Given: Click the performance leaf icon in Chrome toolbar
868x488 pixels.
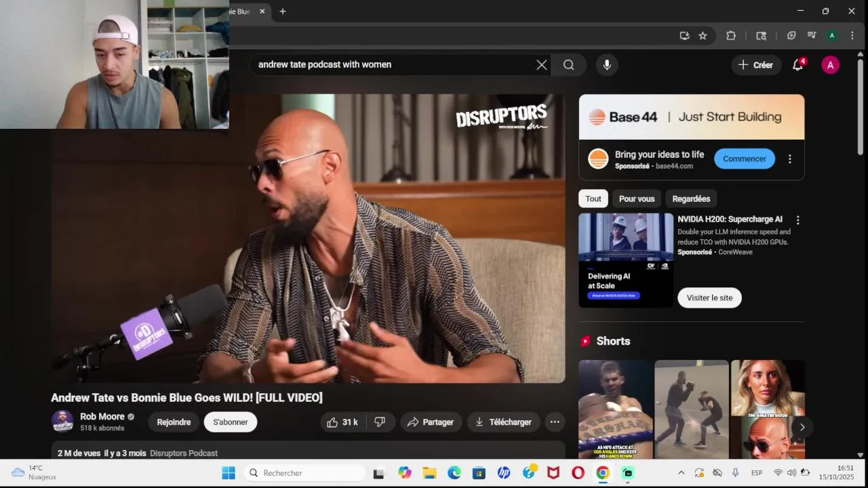Looking at the screenshot, I should [791, 36].
